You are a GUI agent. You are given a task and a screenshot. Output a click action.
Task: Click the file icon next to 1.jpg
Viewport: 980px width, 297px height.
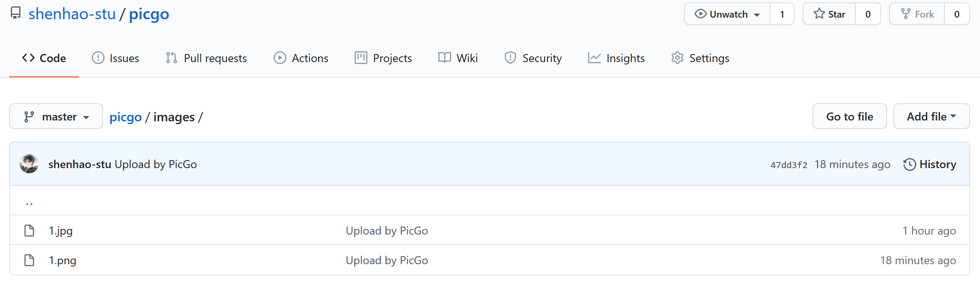pyautogui.click(x=29, y=231)
